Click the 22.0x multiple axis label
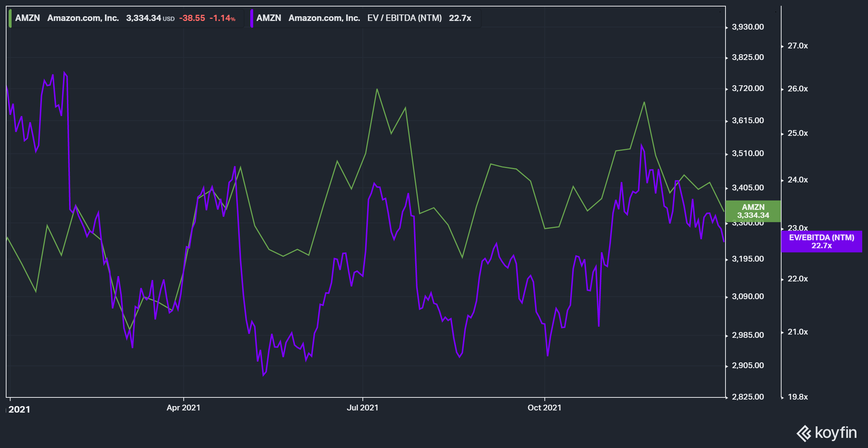This screenshot has height=448, width=868. [797, 279]
